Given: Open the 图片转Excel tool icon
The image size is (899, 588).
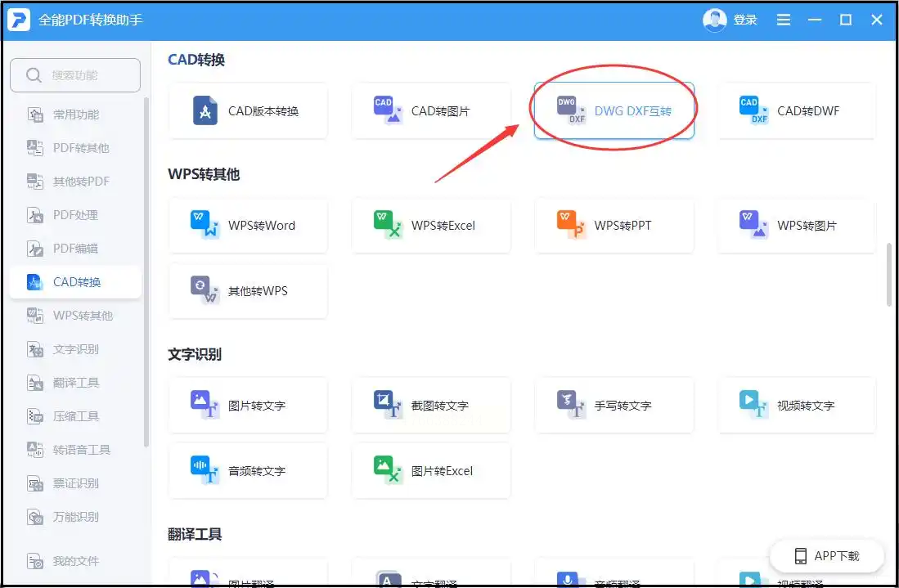Looking at the screenshot, I should point(388,470).
